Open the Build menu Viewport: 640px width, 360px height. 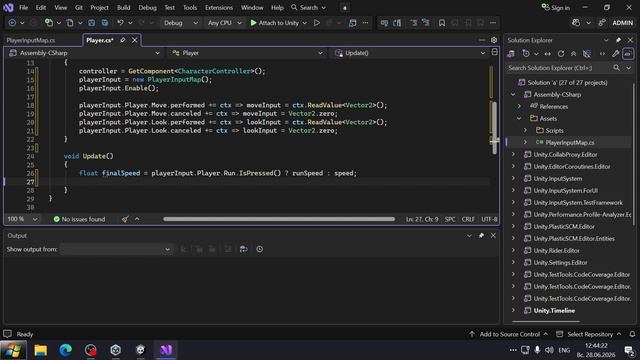[x=123, y=7]
